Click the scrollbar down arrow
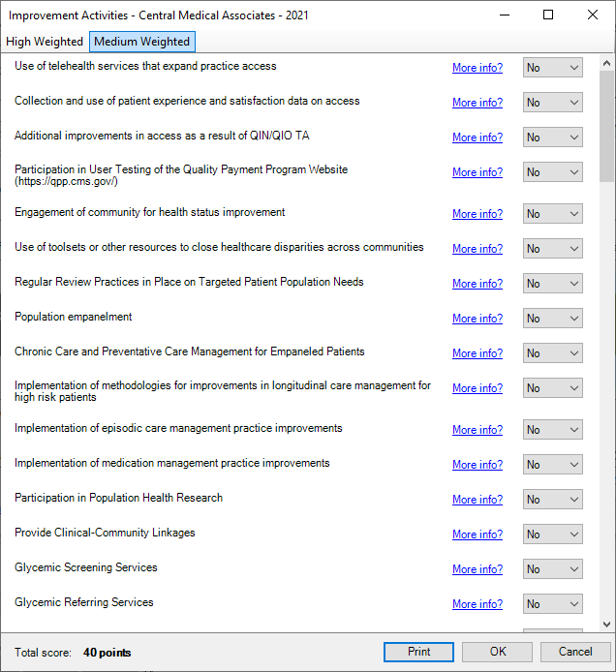This screenshot has width=616, height=672. pos(607,625)
